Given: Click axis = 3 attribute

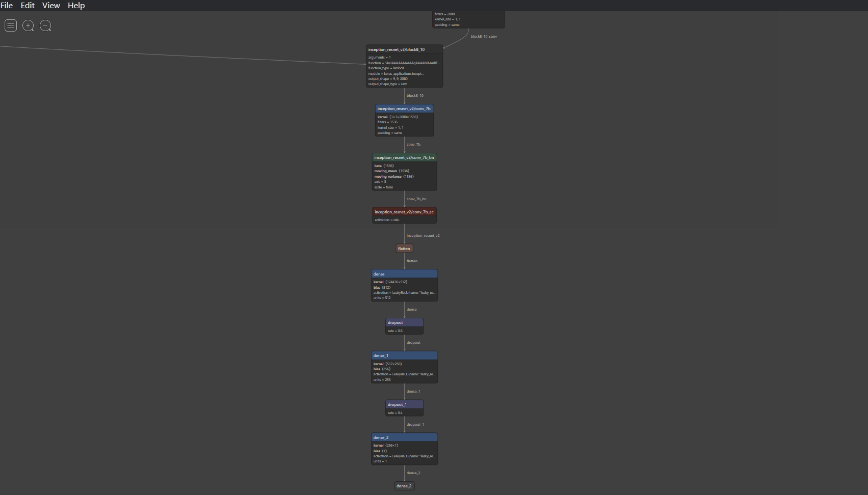Looking at the screenshot, I should point(380,182).
